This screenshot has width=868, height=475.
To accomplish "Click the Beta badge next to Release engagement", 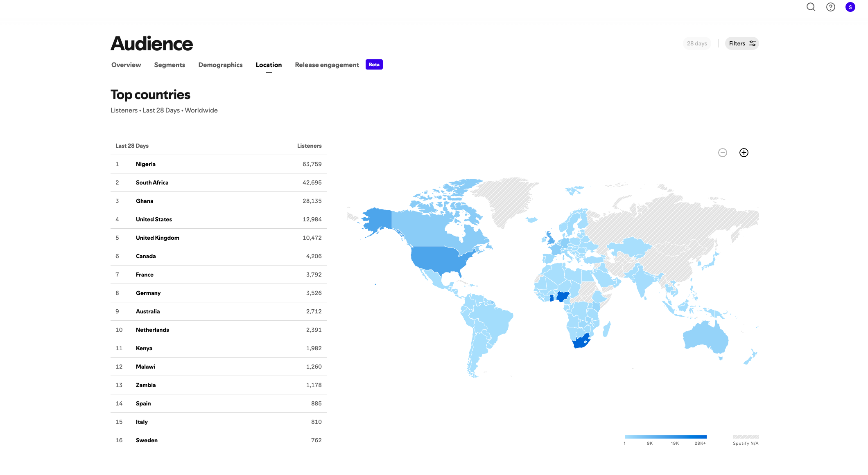I will (x=373, y=64).
